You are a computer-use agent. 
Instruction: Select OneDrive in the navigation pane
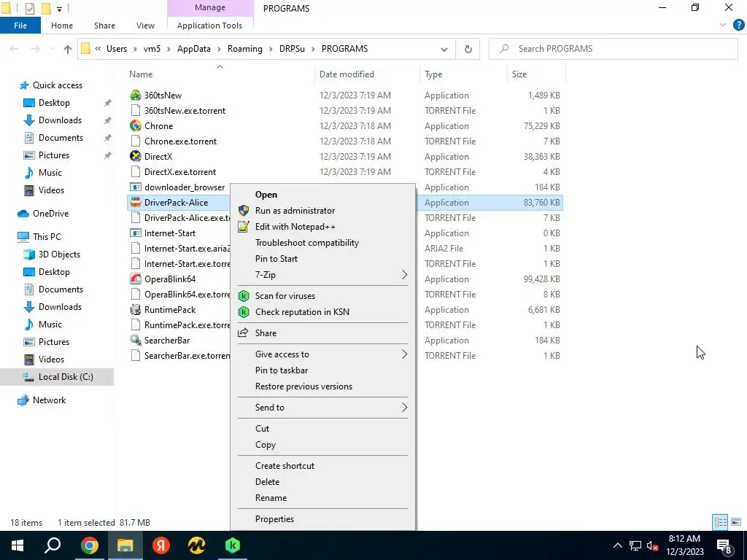pyautogui.click(x=50, y=214)
